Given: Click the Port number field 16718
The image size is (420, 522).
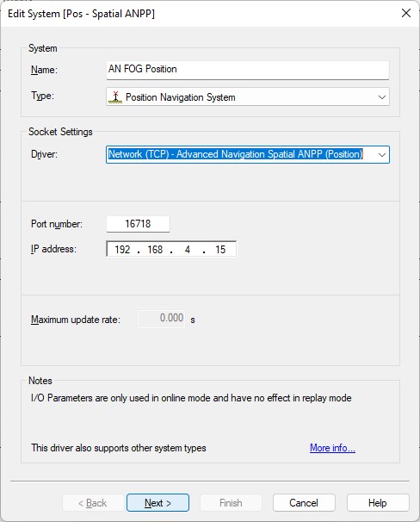Looking at the screenshot, I should click(x=138, y=224).
